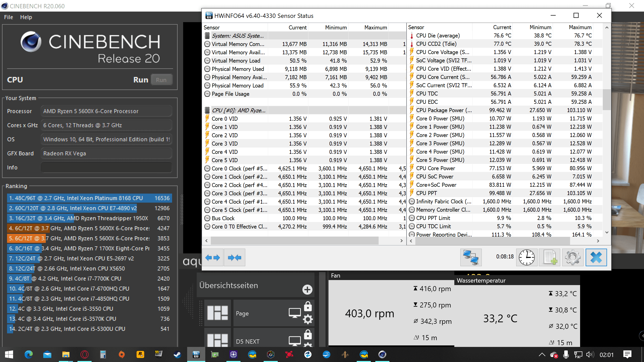Toggle lock icon on D5 NEXT entry
The image size is (644, 362).
[x=308, y=335]
